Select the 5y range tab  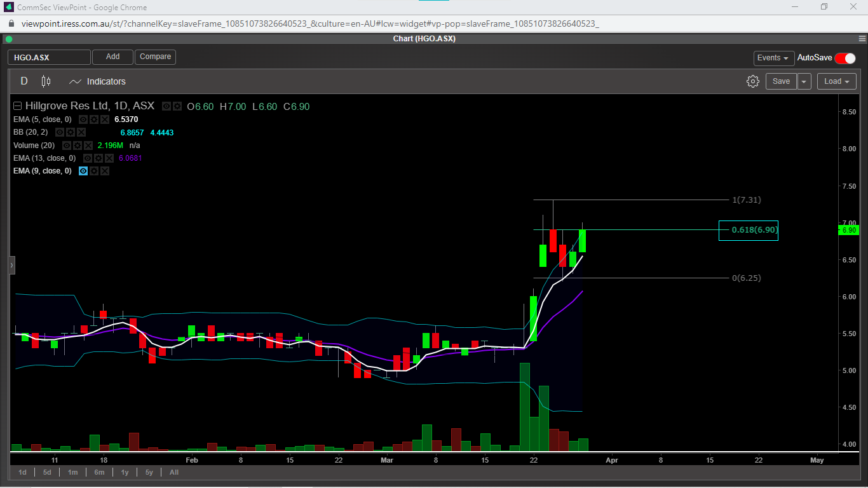click(x=149, y=472)
